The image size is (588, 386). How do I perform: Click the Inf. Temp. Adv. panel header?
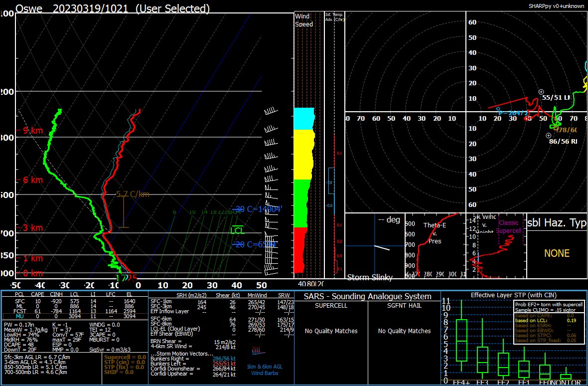[x=334, y=16]
